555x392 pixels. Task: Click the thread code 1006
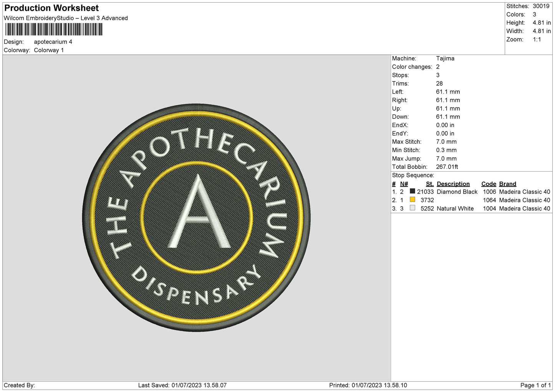tap(490, 192)
